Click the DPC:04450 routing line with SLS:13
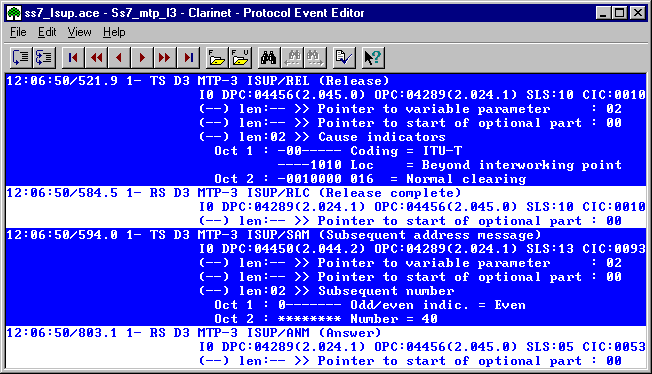The height and width of the screenshot is (374, 652). coord(422,249)
